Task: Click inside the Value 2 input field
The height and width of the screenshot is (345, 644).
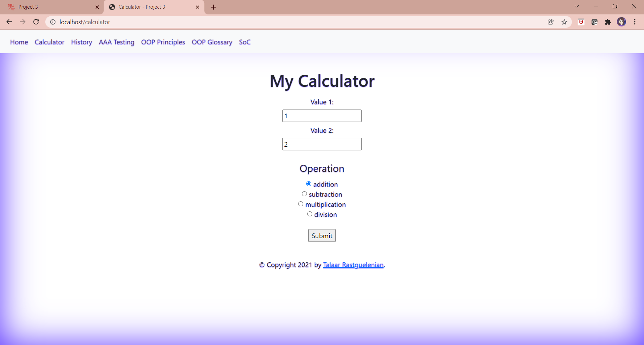Action: (x=322, y=144)
